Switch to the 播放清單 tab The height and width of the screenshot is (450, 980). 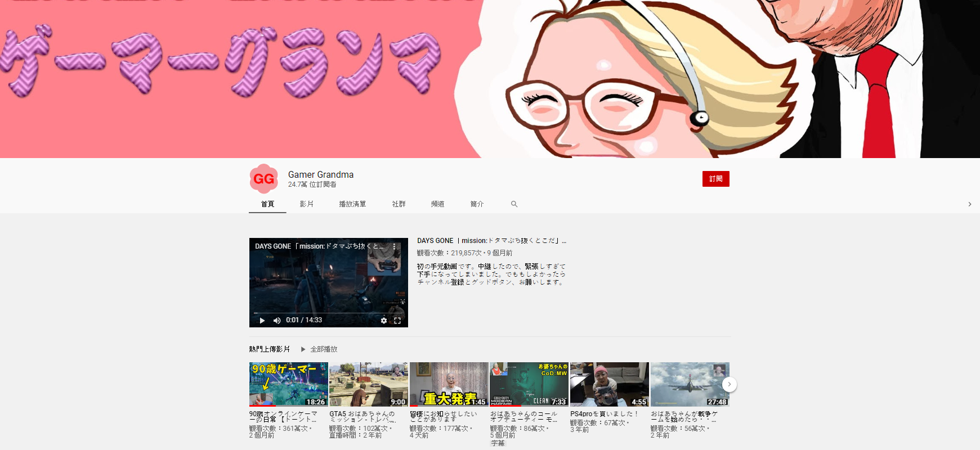tap(352, 204)
